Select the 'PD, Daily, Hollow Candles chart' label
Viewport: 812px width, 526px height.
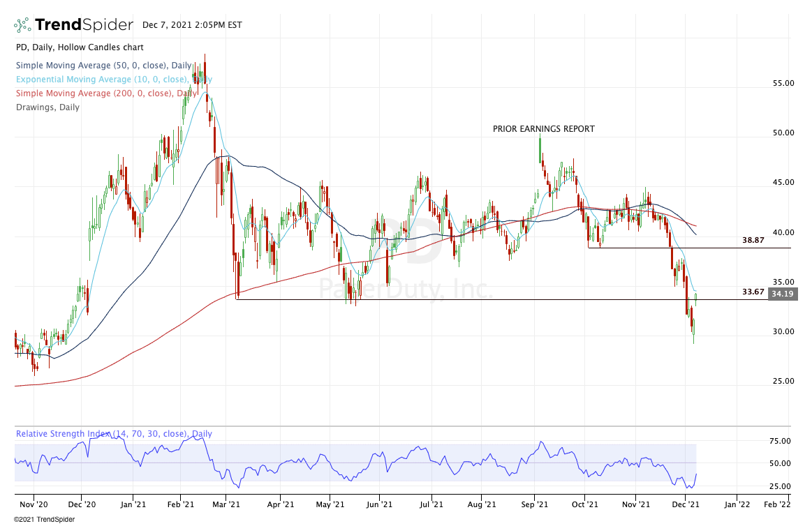[x=80, y=47]
